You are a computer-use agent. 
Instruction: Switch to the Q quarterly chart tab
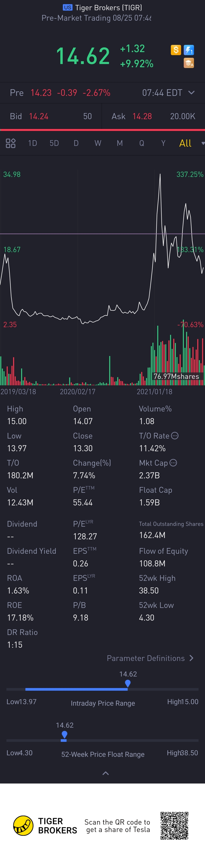pyautogui.click(x=142, y=143)
